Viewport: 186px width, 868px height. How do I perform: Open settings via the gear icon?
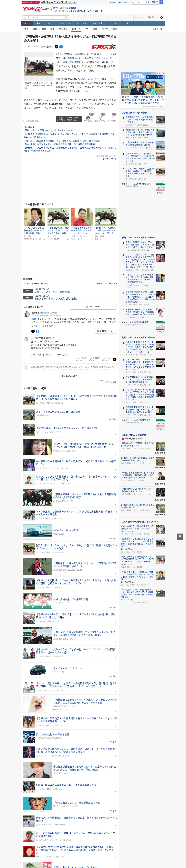(161, 18)
